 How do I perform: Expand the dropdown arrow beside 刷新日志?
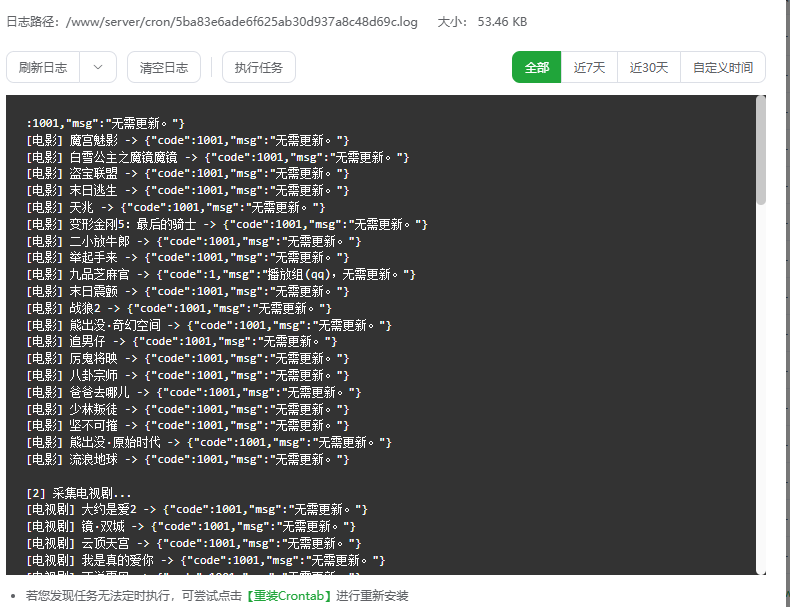point(97,68)
